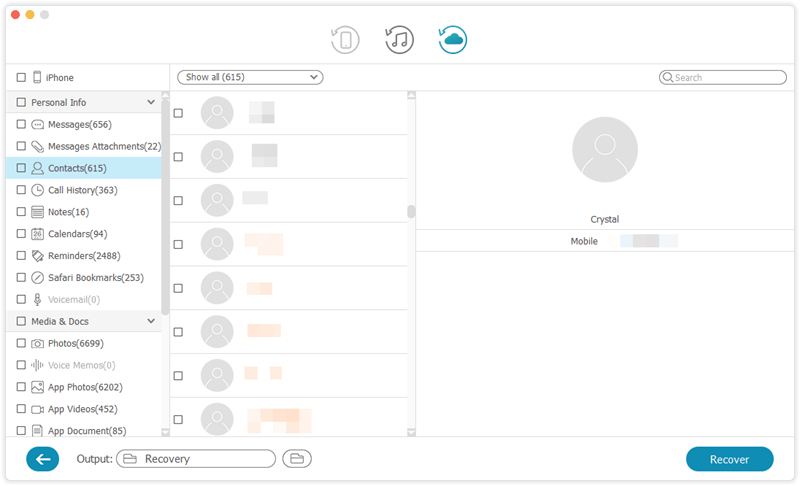Click the Photos camera icon
800x486 pixels.
click(37, 343)
